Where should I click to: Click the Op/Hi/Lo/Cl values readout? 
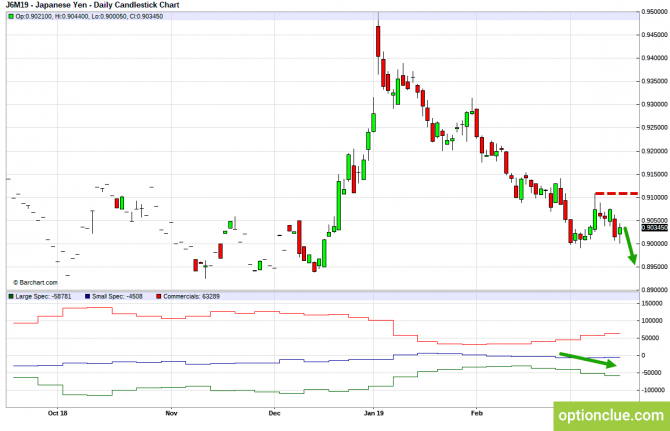coord(89,16)
